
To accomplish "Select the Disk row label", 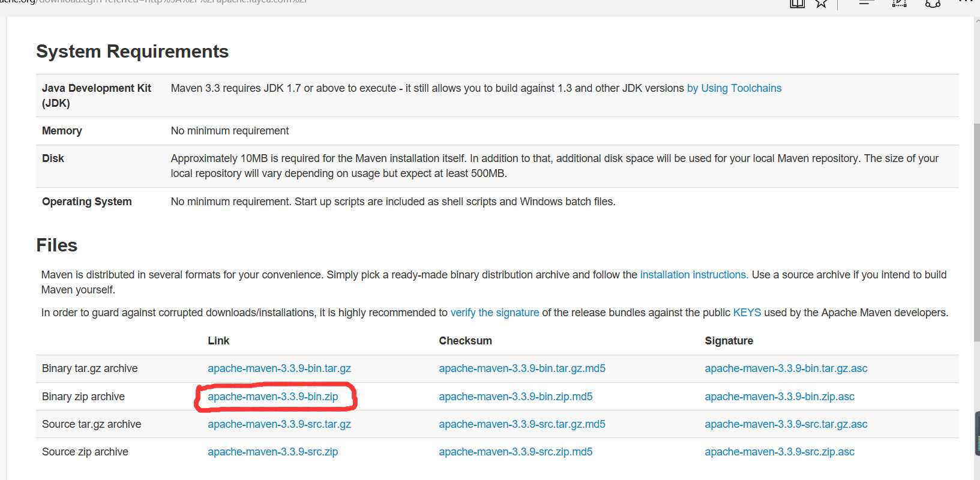I will point(53,158).
